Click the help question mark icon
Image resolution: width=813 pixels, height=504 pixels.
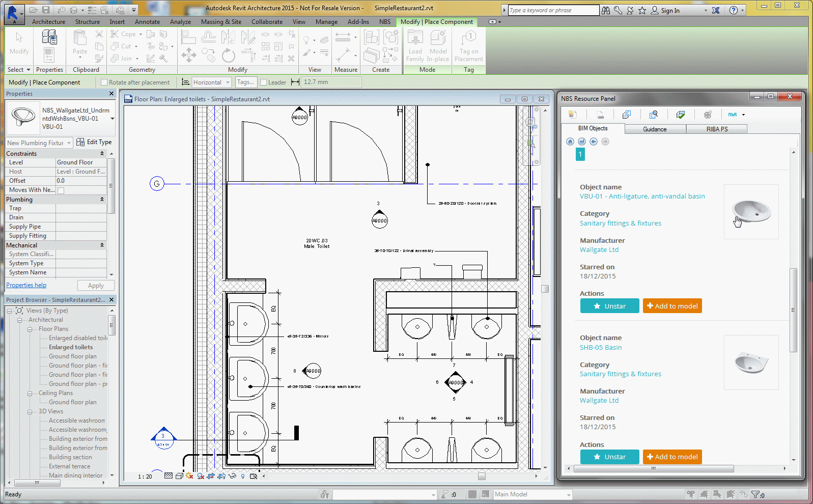(x=734, y=10)
